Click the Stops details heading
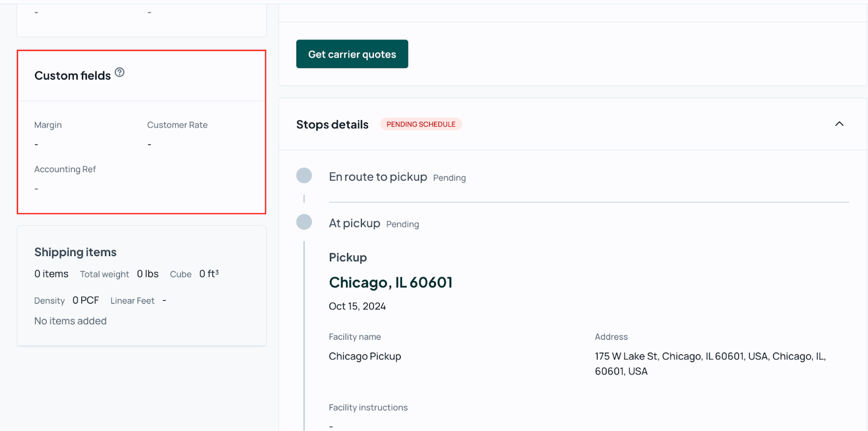The height and width of the screenshot is (431, 868). coord(333,125)
